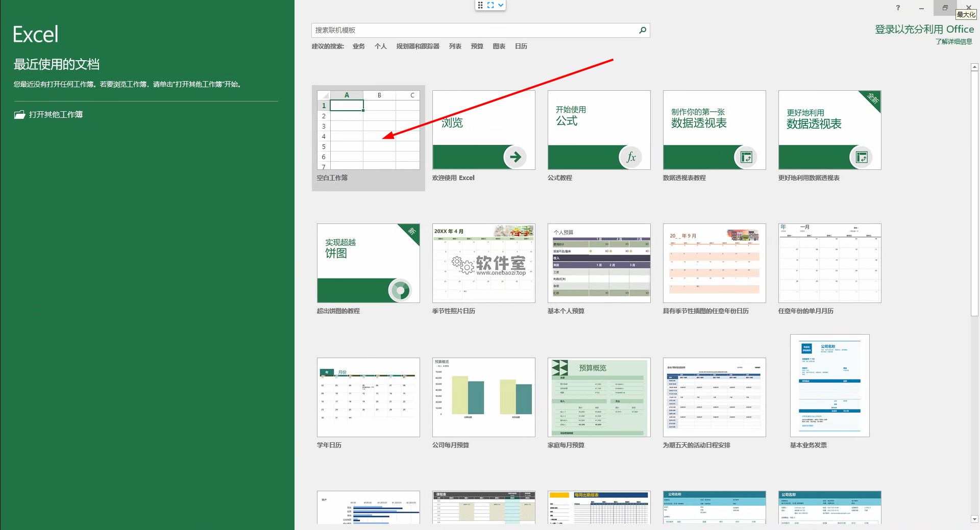Screen dimensions: 980x530
Task: Open the 更好地利用数据透视表 template
Action: click(830, 136)
